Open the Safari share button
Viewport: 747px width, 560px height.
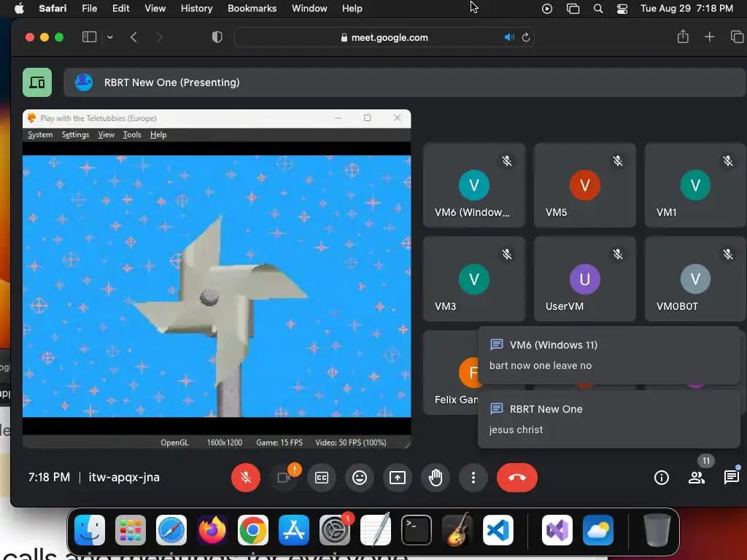683,36
